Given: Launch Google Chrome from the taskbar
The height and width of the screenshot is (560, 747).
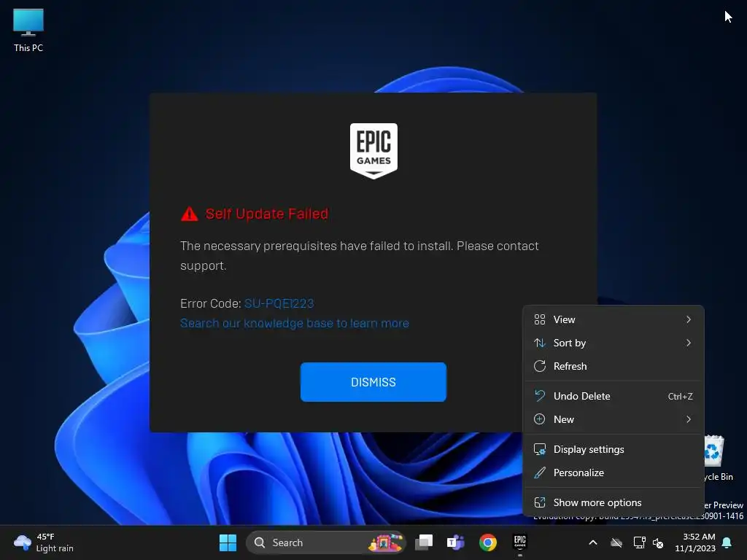Looking at the screenshot, I should 488,542.
